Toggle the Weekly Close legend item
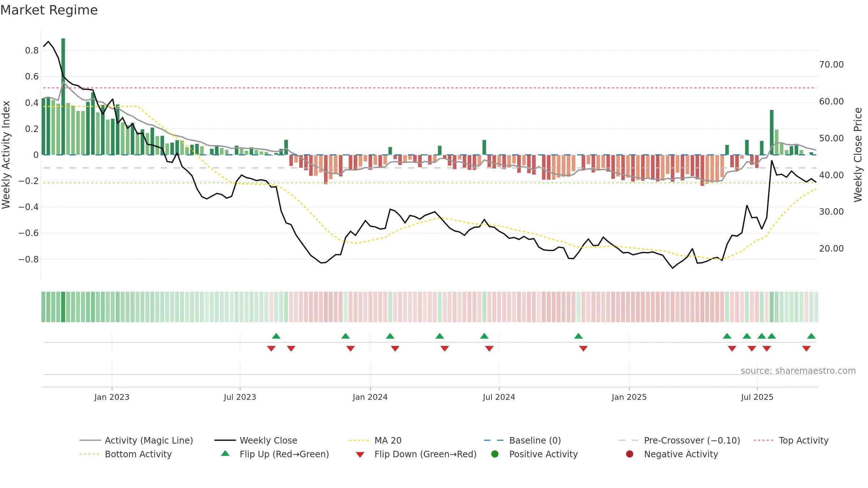The width and height of the screenshot is (868, 488). (x=256, y=440)
